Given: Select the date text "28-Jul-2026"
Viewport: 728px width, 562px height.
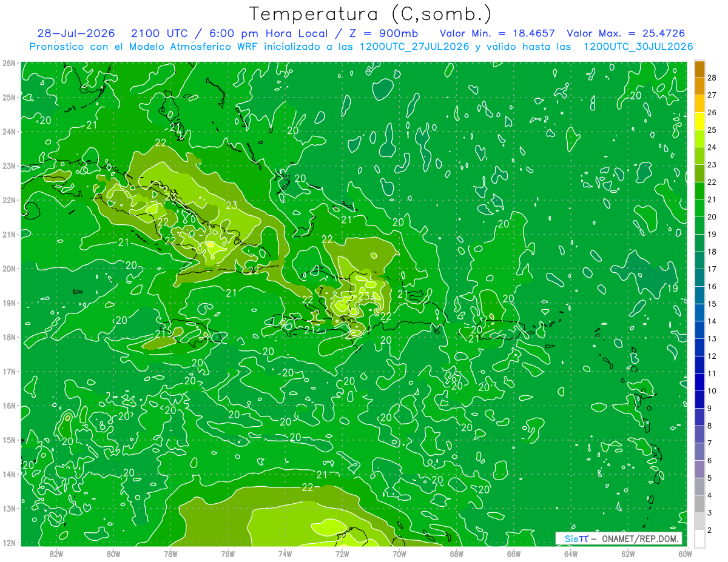Looking at the screenshot, I should point(75,33).
